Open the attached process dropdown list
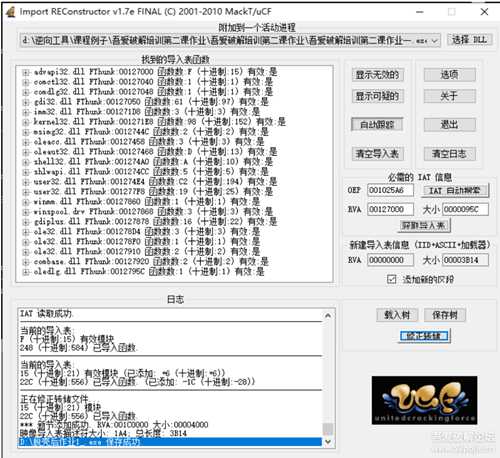Screen dimensions: 500x458 (434, 41)
